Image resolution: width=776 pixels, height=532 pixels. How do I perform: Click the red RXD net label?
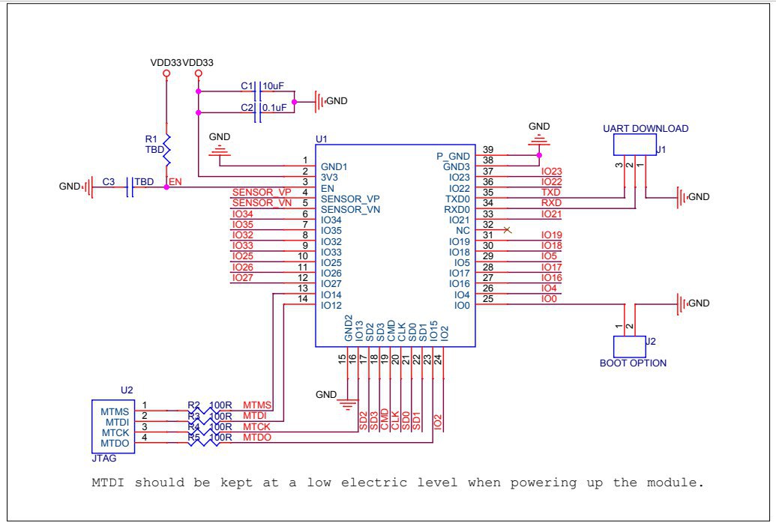click(x=551, y=203)
